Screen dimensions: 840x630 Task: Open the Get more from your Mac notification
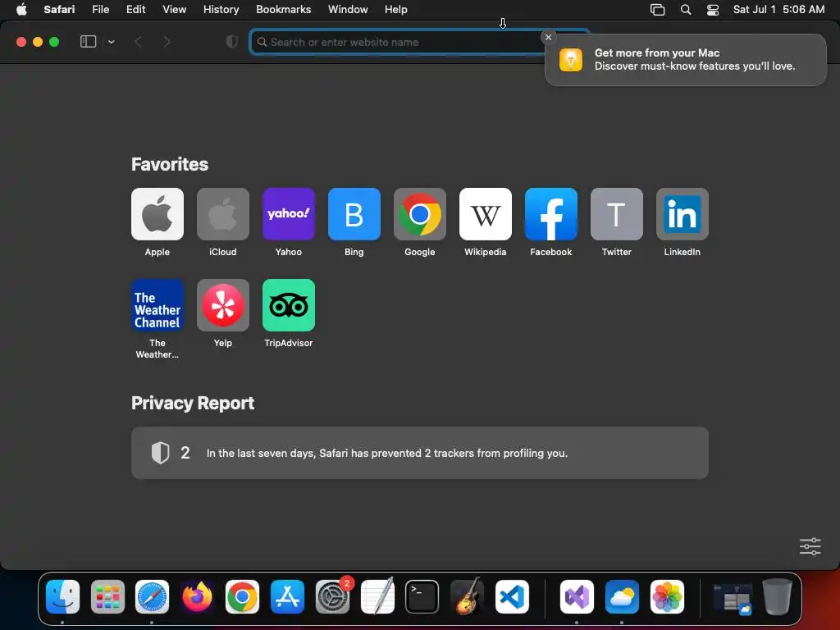[x=686, y=59]
